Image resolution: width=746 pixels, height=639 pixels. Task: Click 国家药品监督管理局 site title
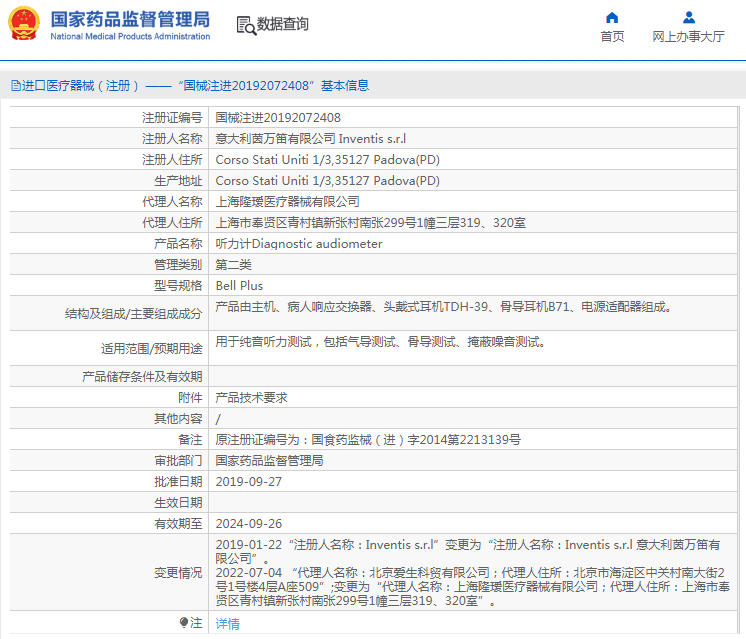(x=130, y=20)
